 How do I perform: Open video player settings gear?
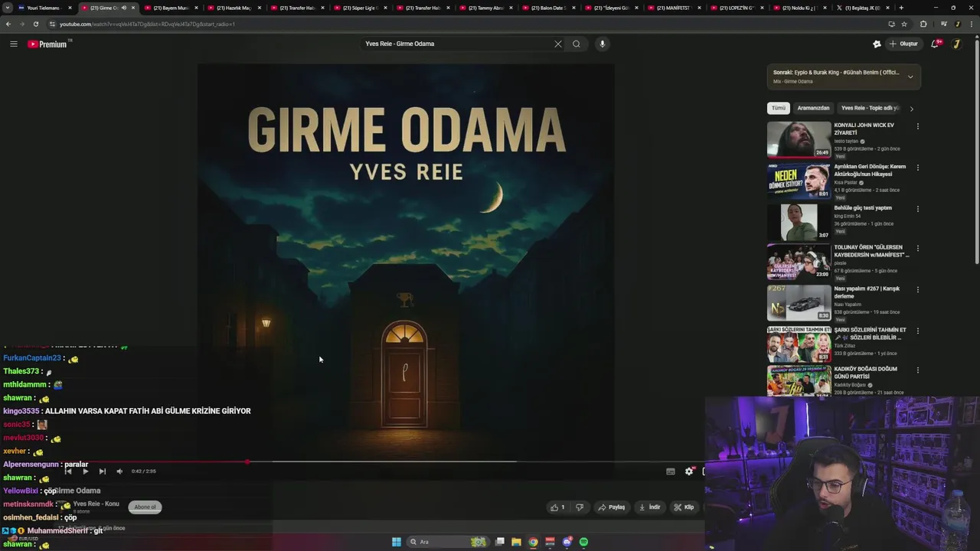[x=689, y=471]
